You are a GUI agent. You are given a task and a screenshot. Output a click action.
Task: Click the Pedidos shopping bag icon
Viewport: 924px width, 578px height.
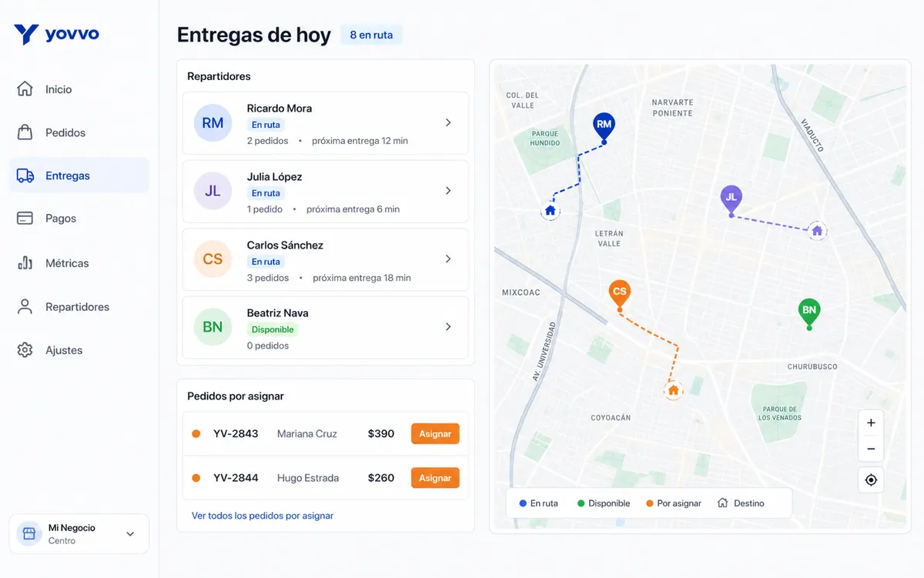pos(25,132)
